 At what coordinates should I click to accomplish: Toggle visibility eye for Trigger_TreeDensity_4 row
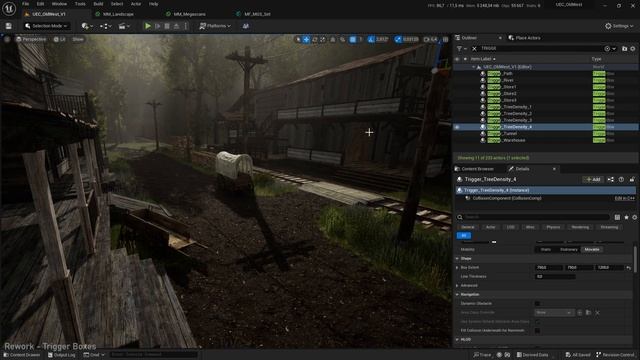(x=457, y=127)
